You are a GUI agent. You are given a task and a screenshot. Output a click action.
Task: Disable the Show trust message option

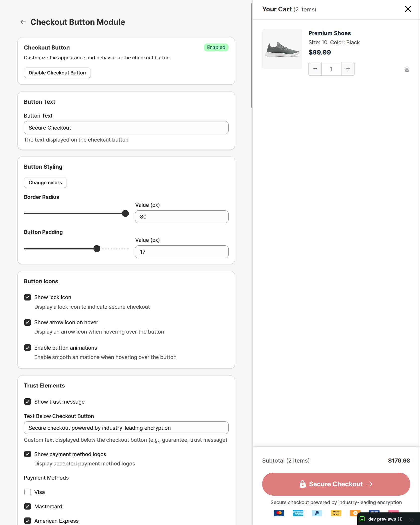point(28,402)
